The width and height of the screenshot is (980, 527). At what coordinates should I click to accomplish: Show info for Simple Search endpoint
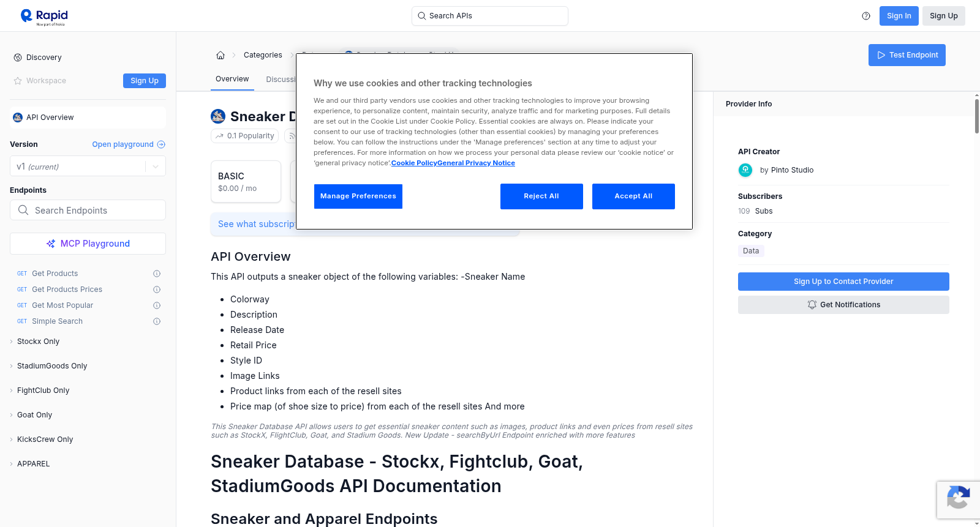[x=157, y=321]
